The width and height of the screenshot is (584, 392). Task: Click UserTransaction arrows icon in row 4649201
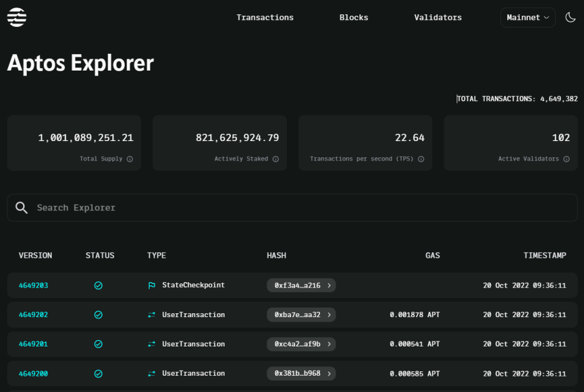coord(152,344)
